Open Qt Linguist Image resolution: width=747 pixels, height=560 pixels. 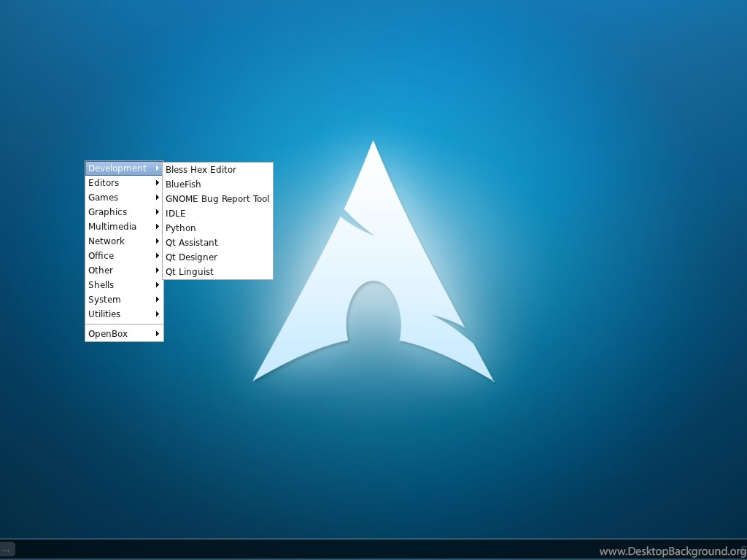click(217, 272)
